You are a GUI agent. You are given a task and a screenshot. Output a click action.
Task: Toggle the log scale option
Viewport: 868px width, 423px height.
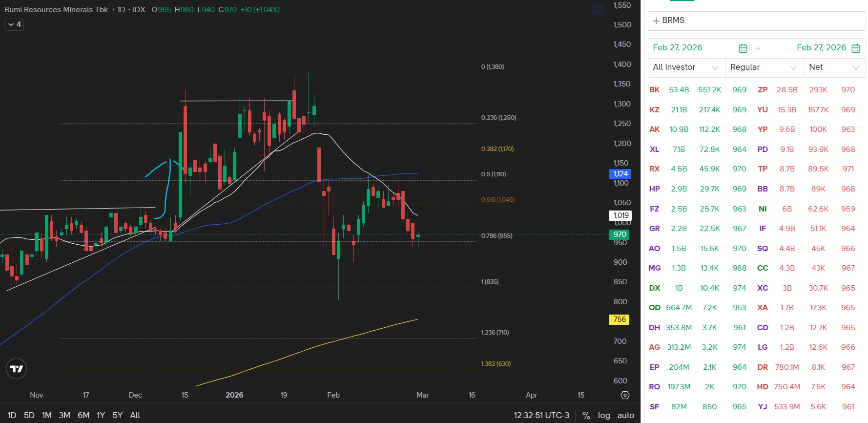(604, 415)
